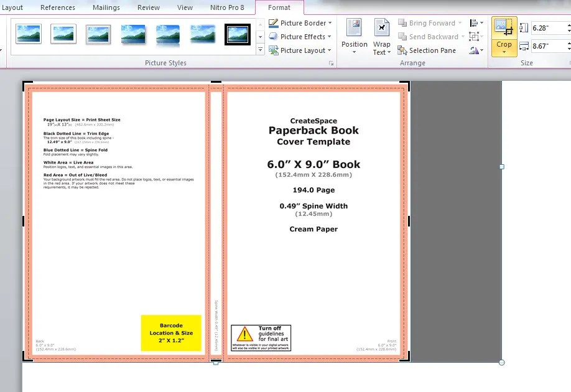Image resolution: width=571 pixels, height=392 pixels.
Task: Open the Picture Styles dialog launcher
Action: tap(332, 63)
